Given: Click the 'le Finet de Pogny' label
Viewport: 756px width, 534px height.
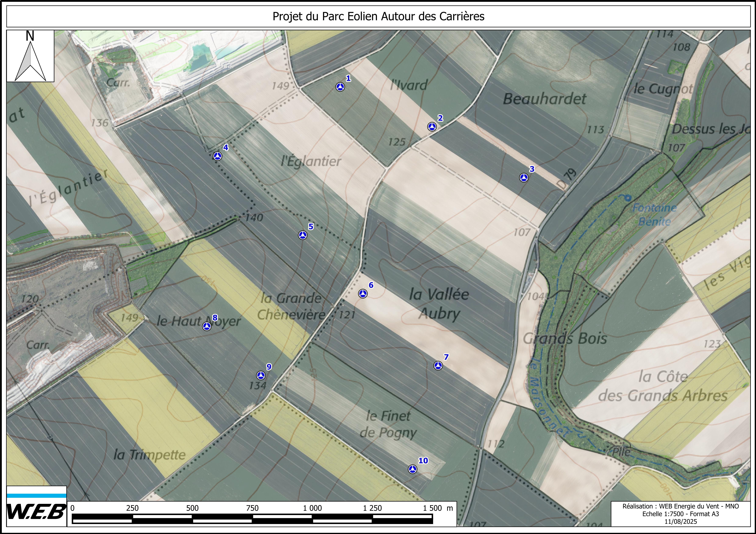Looking at the screenshot, I should tap(388, 424).
